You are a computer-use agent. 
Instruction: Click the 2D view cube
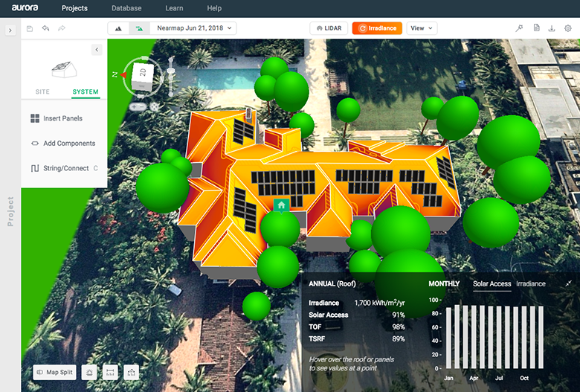[x=143, y=77]
